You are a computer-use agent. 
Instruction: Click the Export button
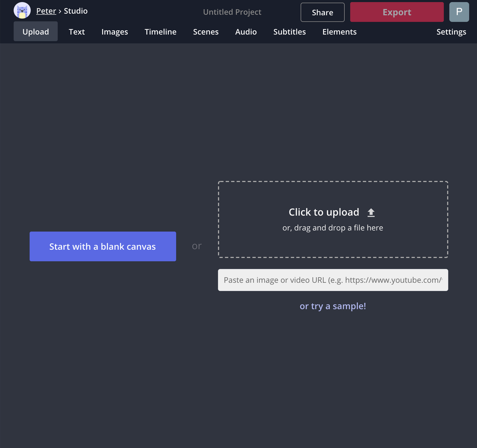(397, 12)
